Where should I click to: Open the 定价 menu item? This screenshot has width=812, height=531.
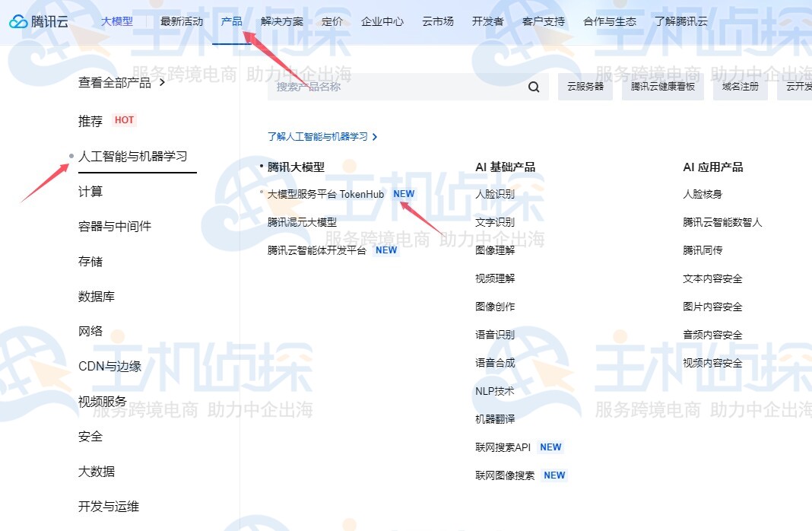coord(332,21)
